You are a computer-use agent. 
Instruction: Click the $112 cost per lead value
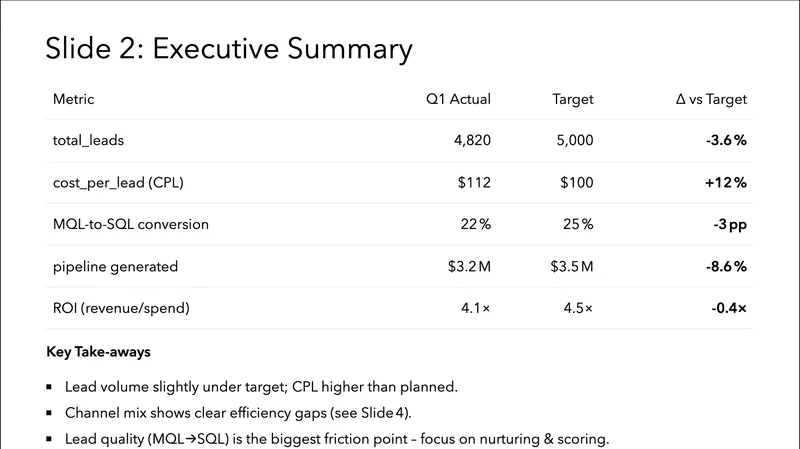475,183
